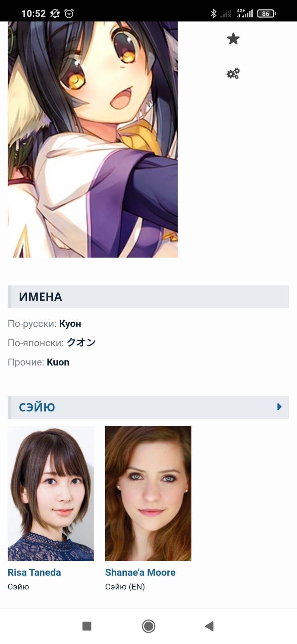The height and width of the screenshot is (644, 297).
Task: Tap the Android home circle button
Action: click(148, 626)
